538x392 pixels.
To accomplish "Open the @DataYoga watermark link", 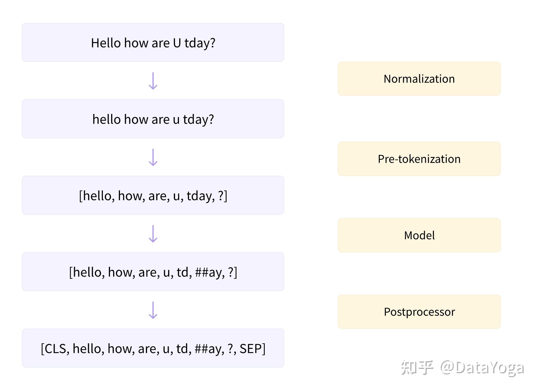I will pos(482,367).
